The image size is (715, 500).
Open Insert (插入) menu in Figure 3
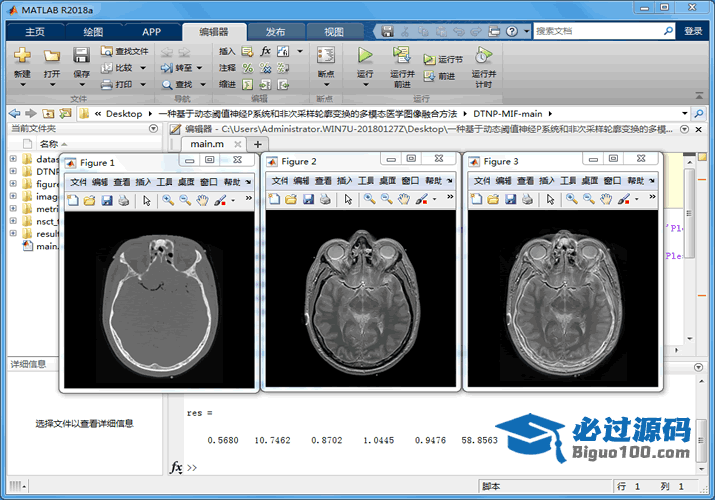(547, 181)
